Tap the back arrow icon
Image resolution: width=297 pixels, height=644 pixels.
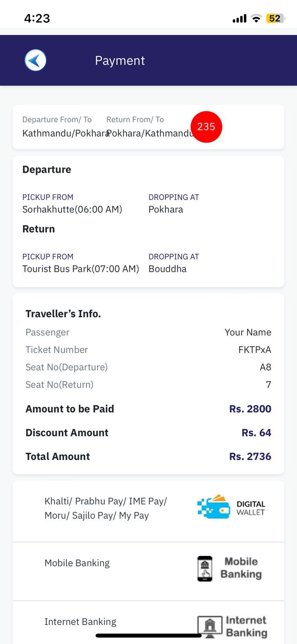point(35,60)
